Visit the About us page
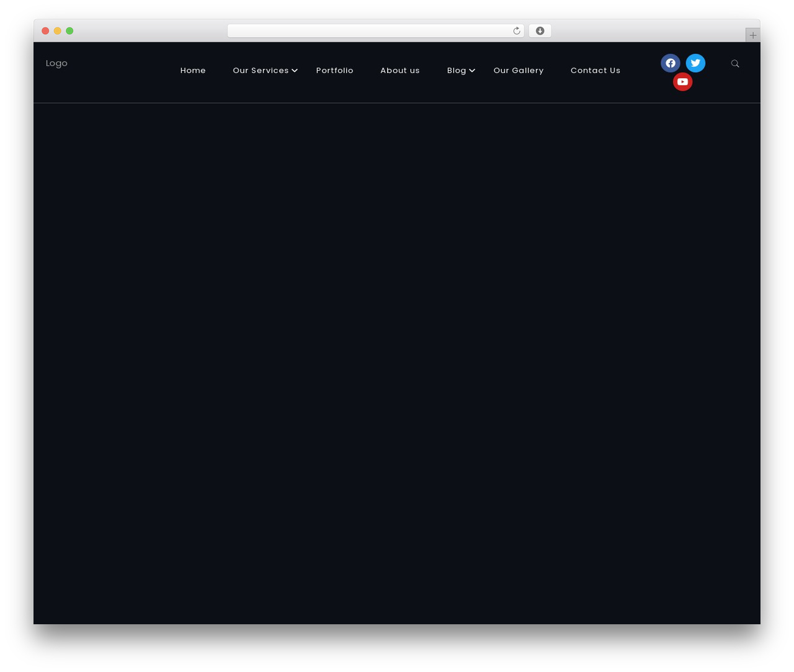The image size is (794, 672). click(x=400, y=71)
